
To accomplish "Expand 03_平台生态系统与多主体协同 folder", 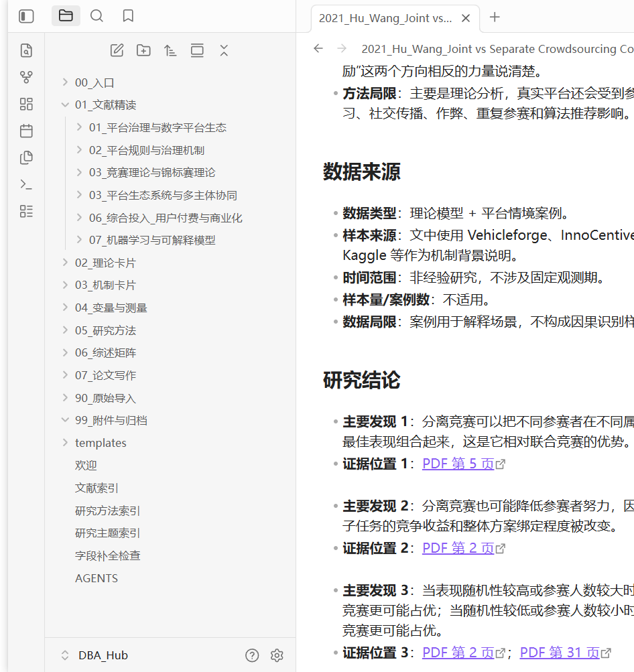I will 79,194.
